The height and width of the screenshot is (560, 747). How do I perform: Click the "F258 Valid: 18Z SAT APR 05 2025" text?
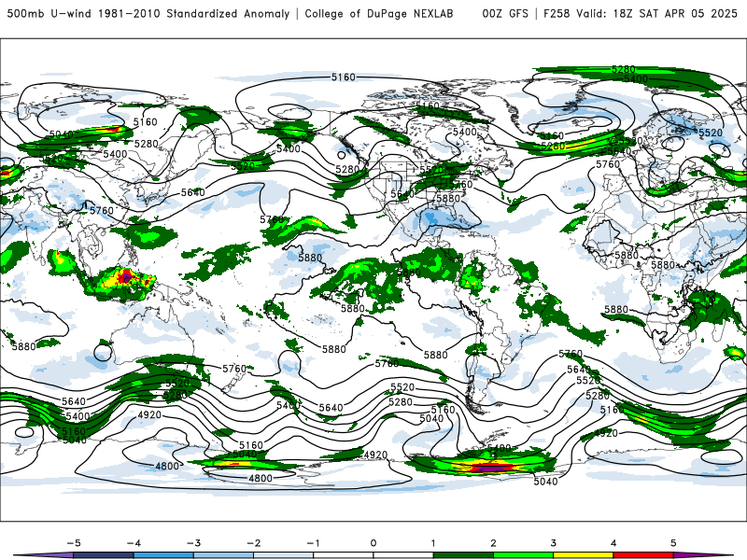point(640,13)
